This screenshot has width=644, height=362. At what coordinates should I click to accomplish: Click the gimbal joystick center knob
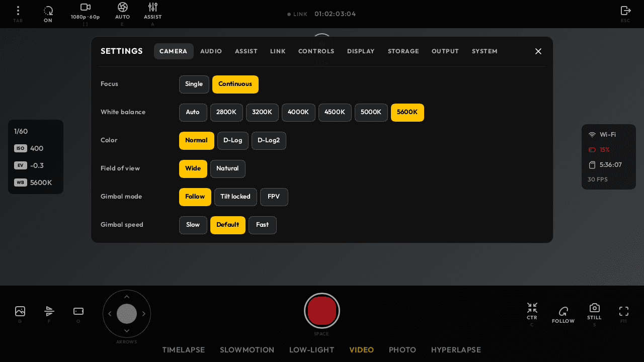(x=127, y=314)
